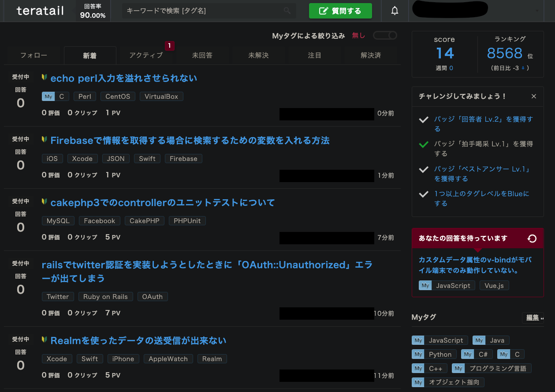The image size is (555, 392).
Task: Click beginner mark beside echo perl question
Action: [x=45, y=77]
